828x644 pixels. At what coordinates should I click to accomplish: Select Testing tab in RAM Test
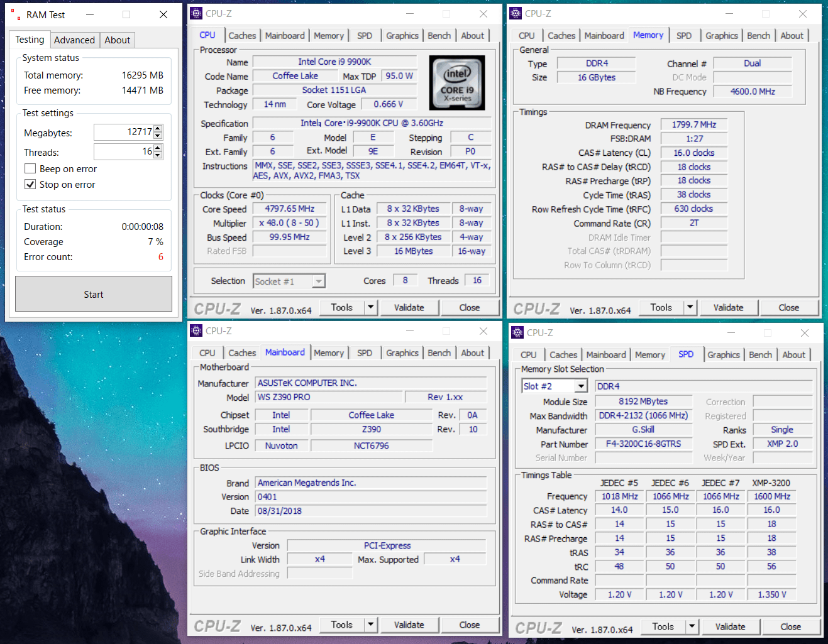[30, 40]
